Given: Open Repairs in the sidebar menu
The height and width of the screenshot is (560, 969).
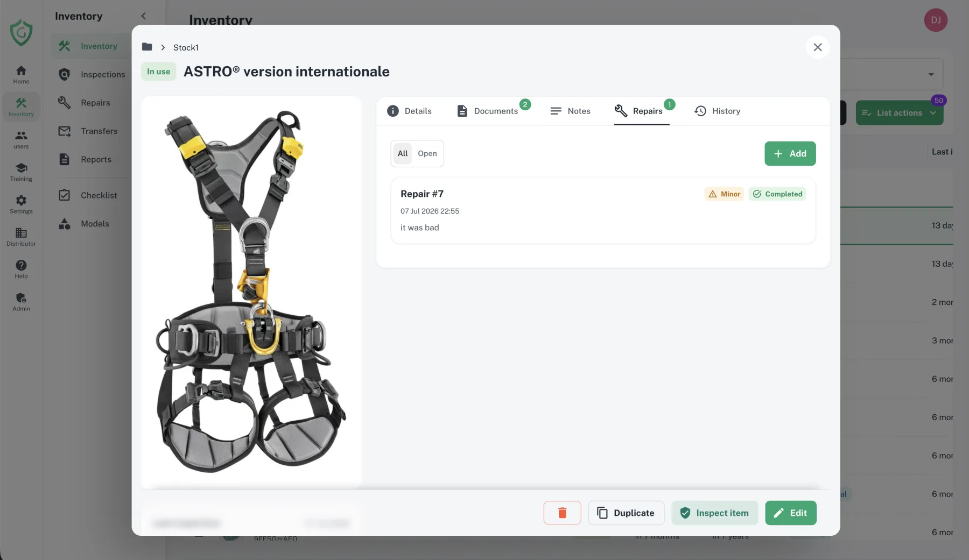Looking at the screenshot, I should 92,103.
